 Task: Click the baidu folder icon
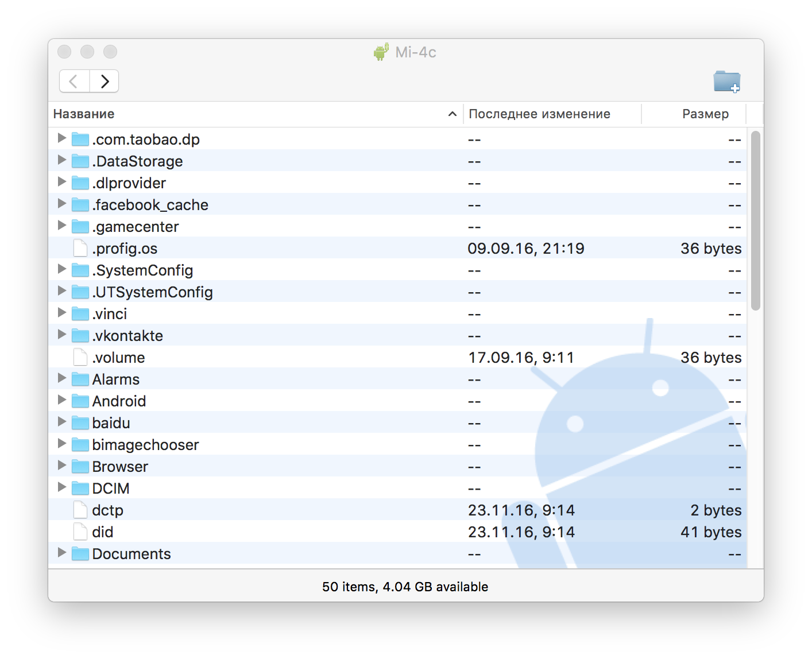(80, 422)
